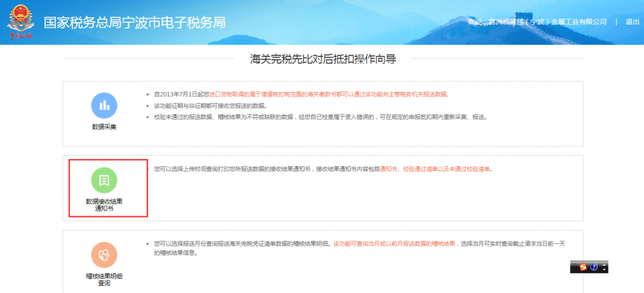The height and width of the screenshot is (293, 644).
Task: Click the 退出 logout link
Action: (632, 22)
